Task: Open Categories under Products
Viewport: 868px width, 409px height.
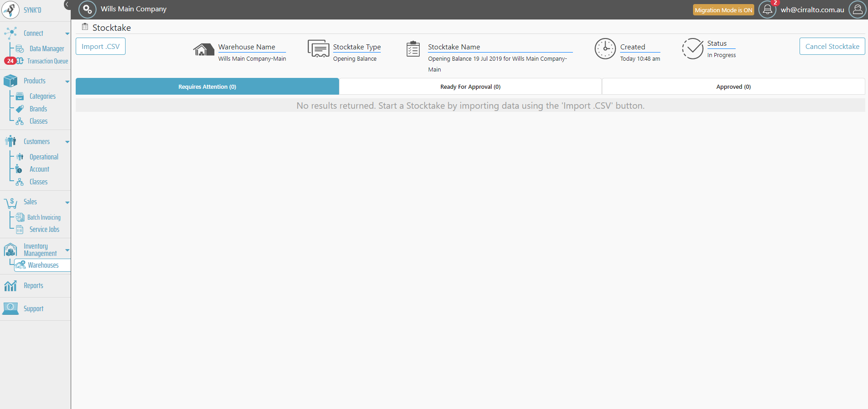Action: [x=43, y=96]
